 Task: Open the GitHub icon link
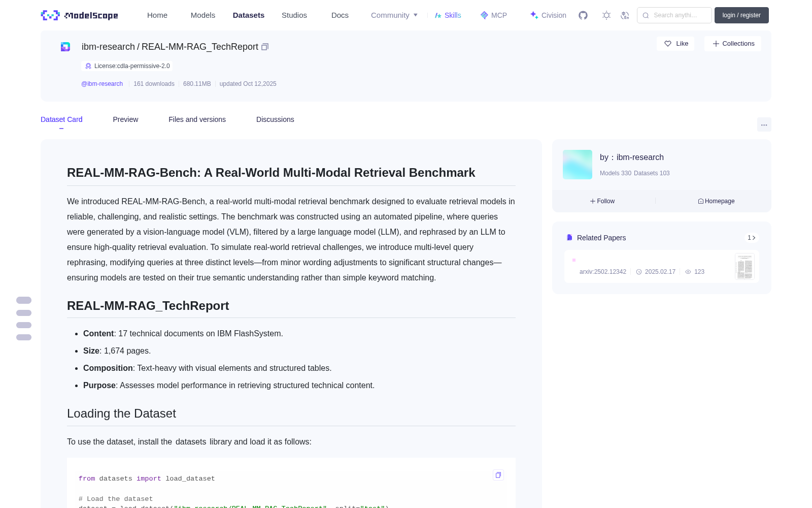click(x=583, y=15)
